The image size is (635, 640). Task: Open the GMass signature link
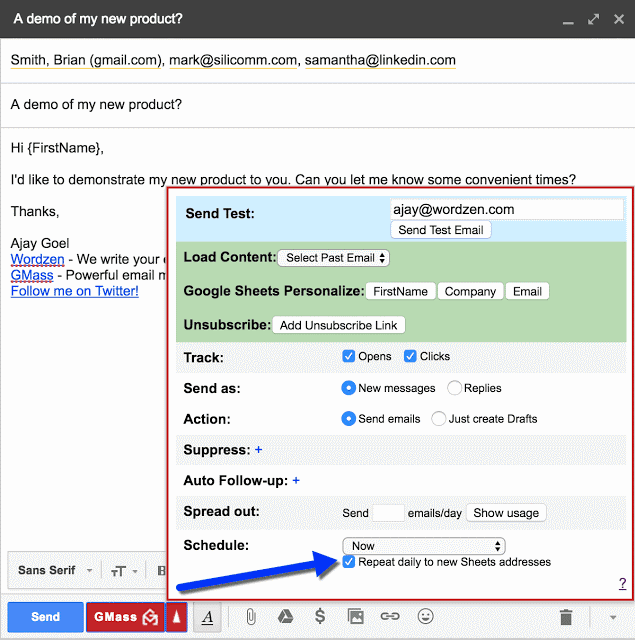(32, 275)
